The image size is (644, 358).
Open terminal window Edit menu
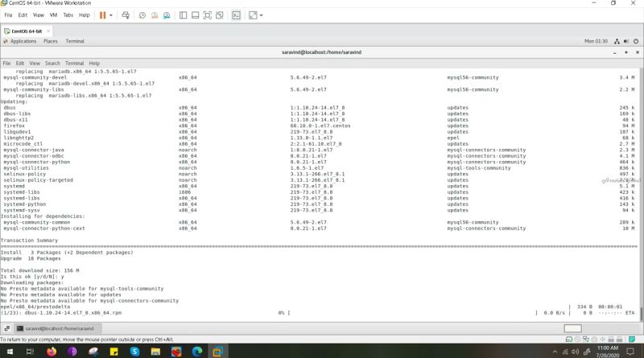point(19,64)
